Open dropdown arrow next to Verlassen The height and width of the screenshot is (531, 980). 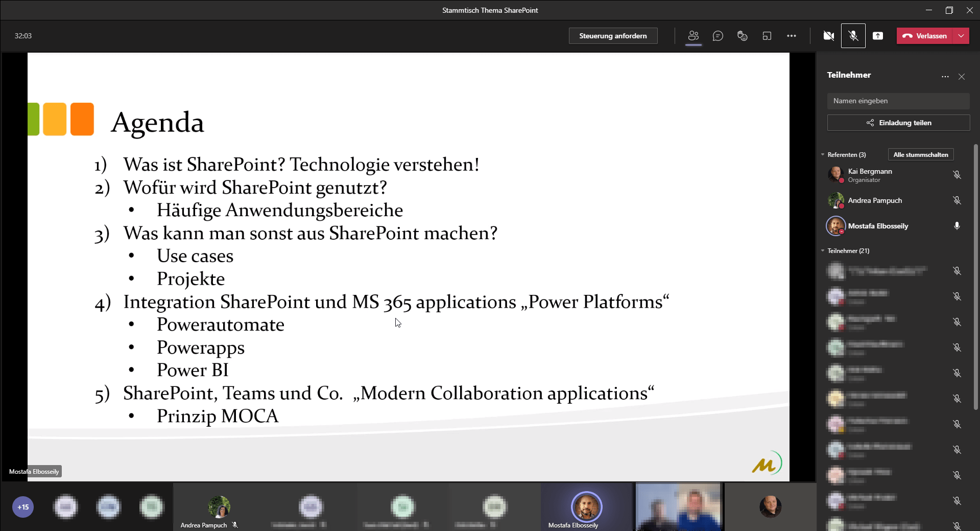click(961, 36)
